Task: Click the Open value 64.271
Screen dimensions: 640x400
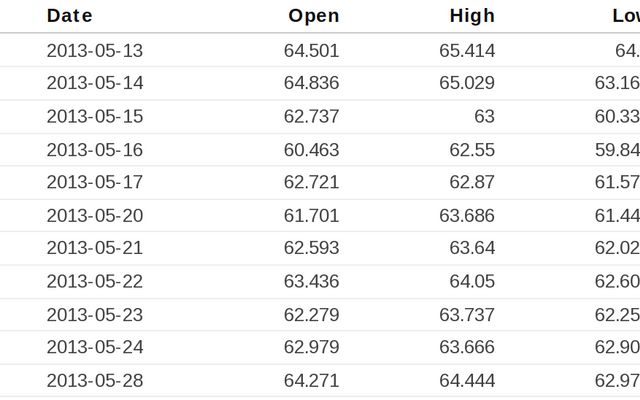Action: 311,380
